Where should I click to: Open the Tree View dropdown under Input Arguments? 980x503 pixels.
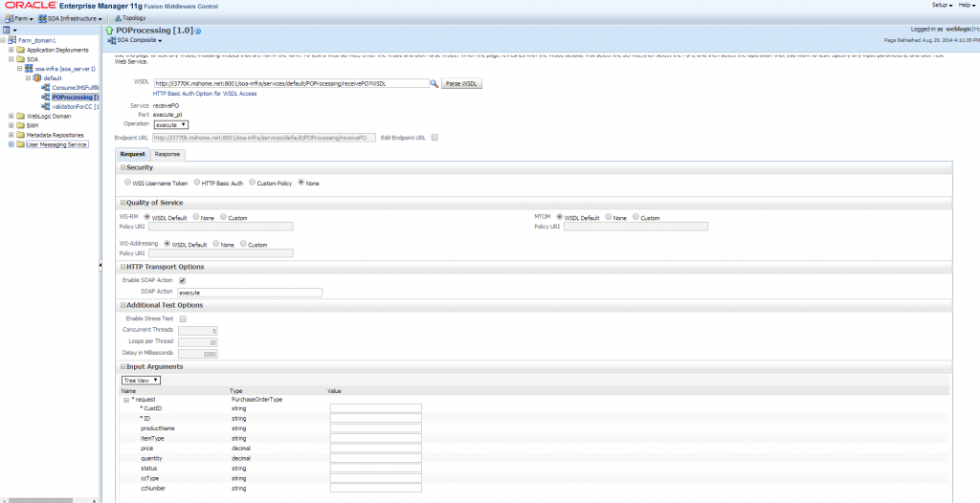[142, 380]
